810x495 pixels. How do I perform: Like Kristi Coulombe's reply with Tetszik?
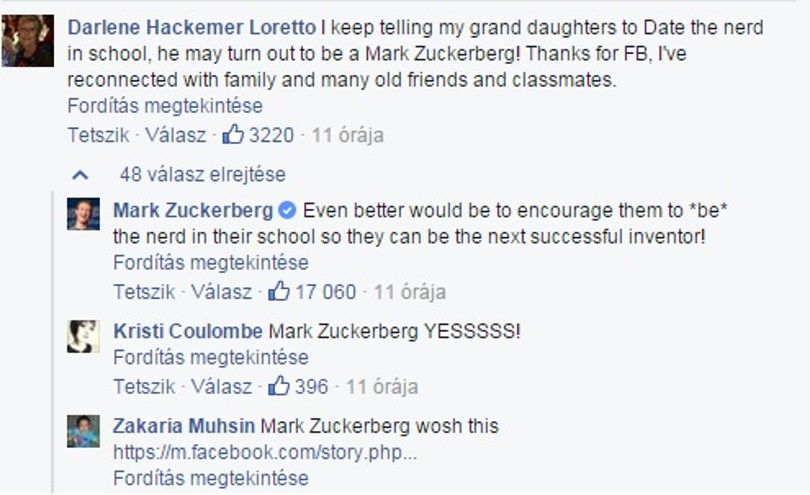point(144,386)
